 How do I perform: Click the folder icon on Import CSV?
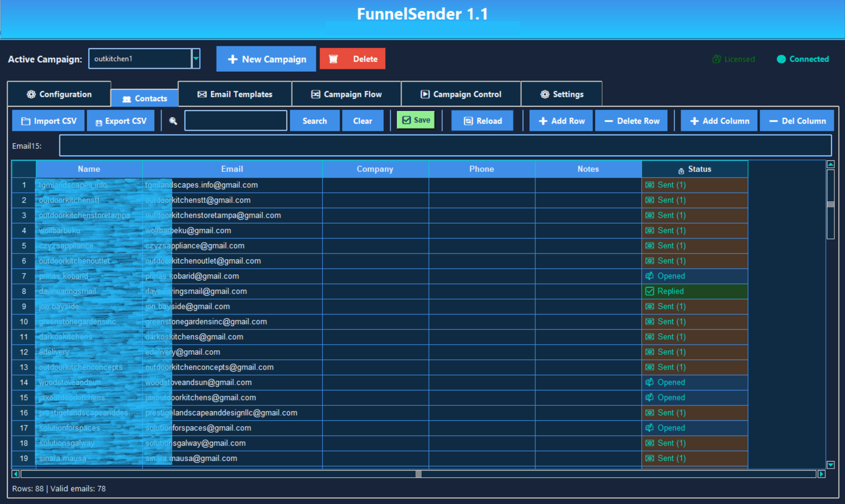25,120
